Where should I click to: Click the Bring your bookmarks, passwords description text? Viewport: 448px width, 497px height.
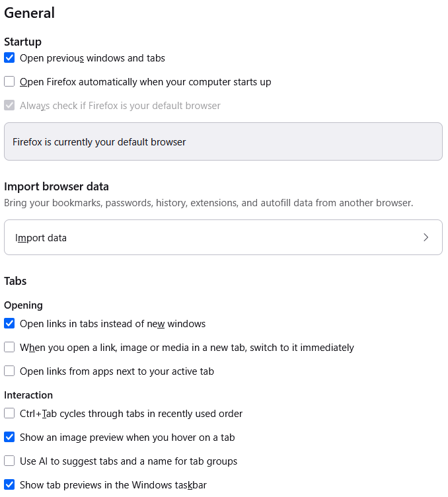(208, 203)
